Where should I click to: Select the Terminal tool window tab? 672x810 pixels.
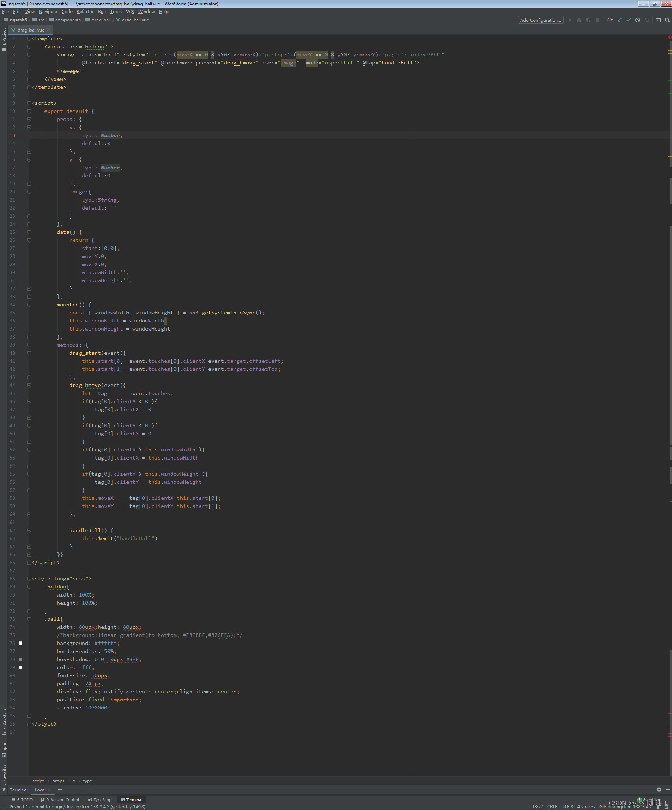click(x=131, y=799)
